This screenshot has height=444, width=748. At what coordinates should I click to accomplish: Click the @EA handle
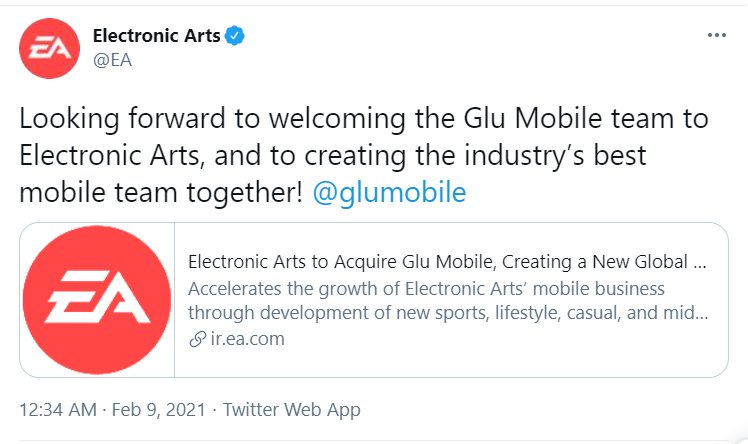coord(112,60)
